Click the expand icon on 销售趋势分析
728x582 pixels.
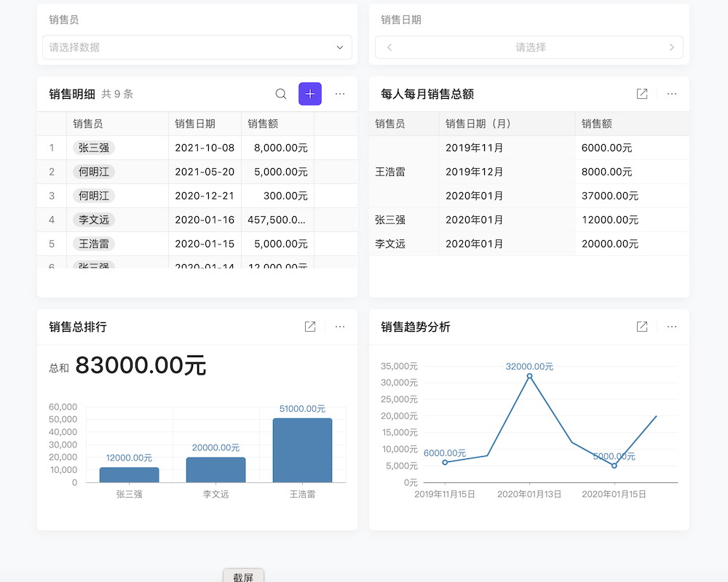641,327
